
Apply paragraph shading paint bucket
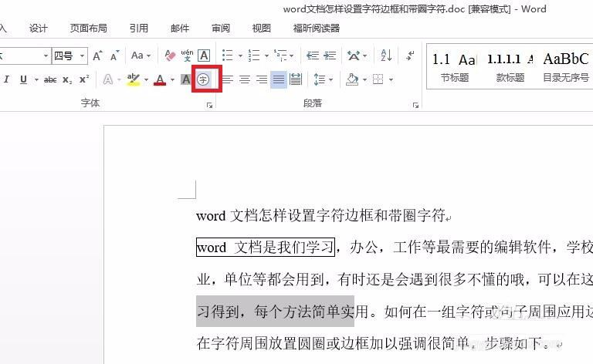click(x=352, y=79)
